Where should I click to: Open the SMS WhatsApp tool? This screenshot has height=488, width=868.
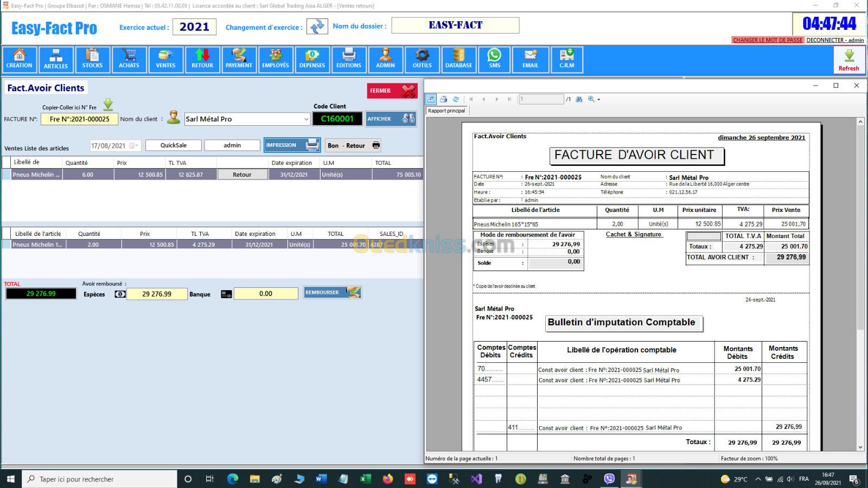coord(494,59)
